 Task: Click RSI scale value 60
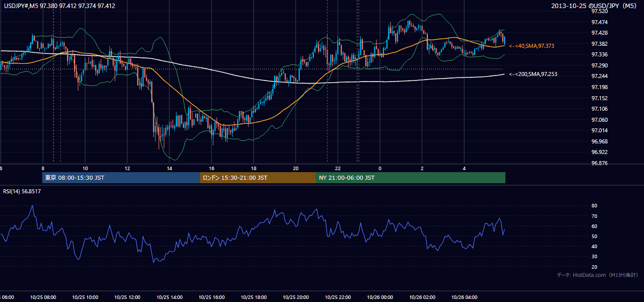594,226
